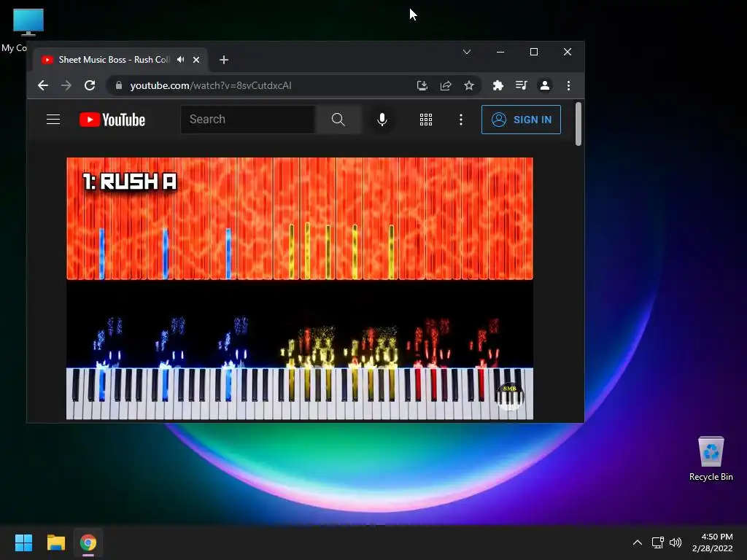This screenshot has width=747, height=560.
Task: Click the SIGN IN button
Action: pos(521,120)
